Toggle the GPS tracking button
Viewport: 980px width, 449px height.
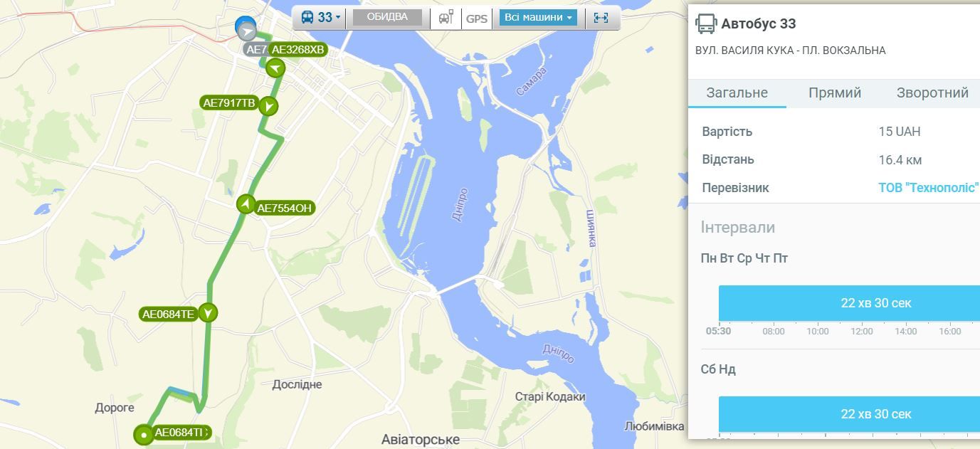point(477,19)
